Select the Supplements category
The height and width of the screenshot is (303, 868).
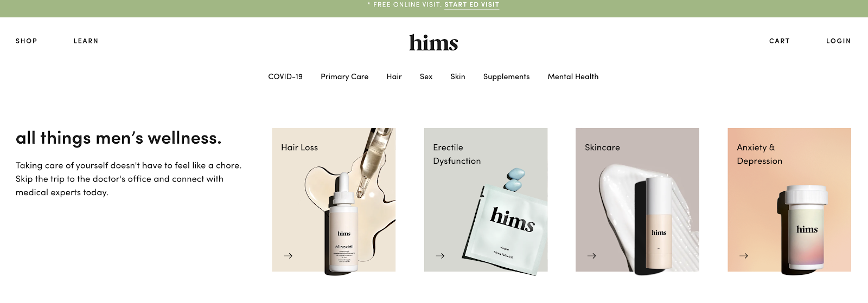507,76
